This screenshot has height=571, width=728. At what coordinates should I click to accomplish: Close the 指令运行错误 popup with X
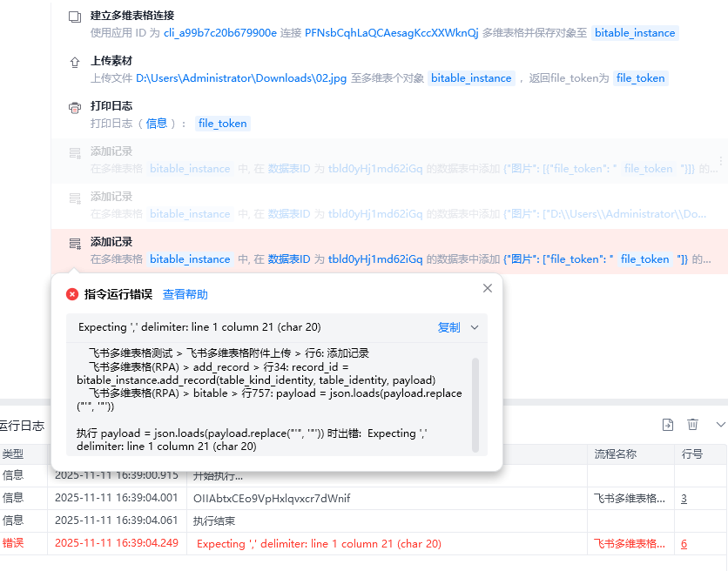pyautogui.click(x=488, y=288)
